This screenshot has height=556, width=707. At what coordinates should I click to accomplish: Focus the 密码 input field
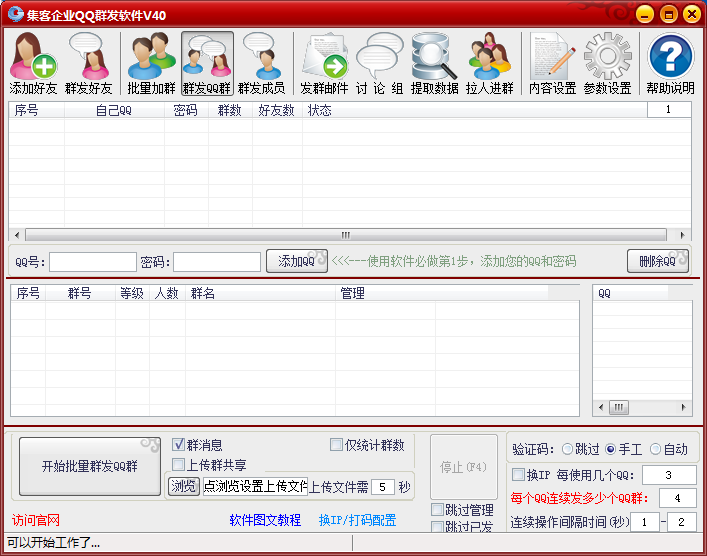coord(217,262)
